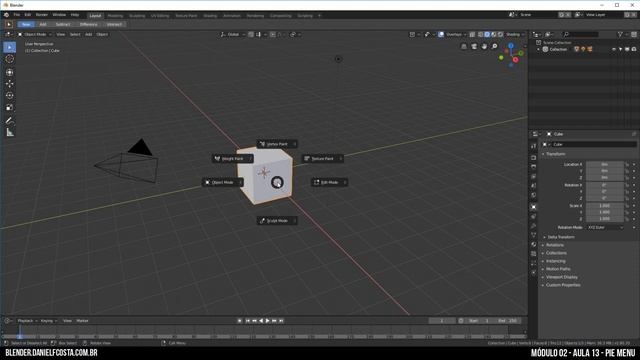This screenshot has width=640, height=360.
Task: Jump to end frame button
Action: coord(281,321)
